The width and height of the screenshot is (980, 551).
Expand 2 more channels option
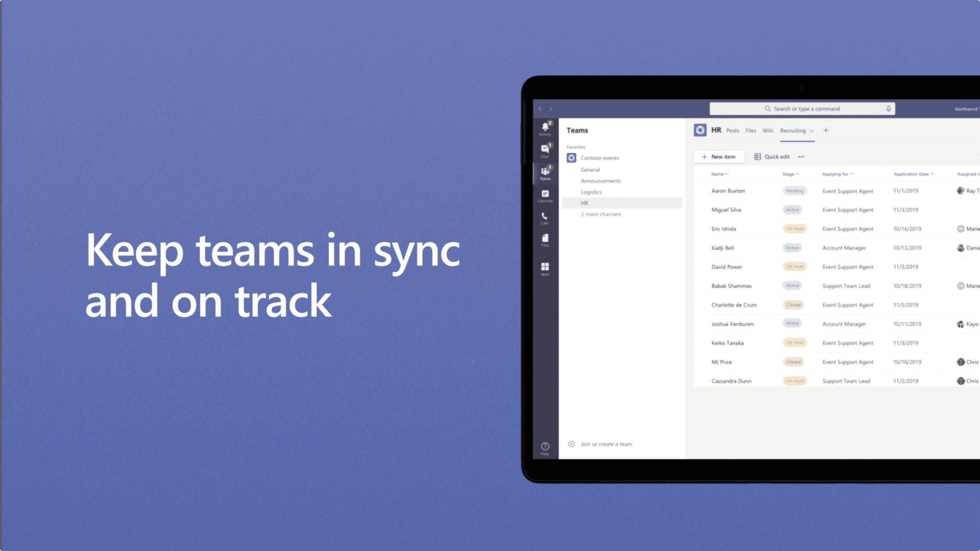pos(601,214)
